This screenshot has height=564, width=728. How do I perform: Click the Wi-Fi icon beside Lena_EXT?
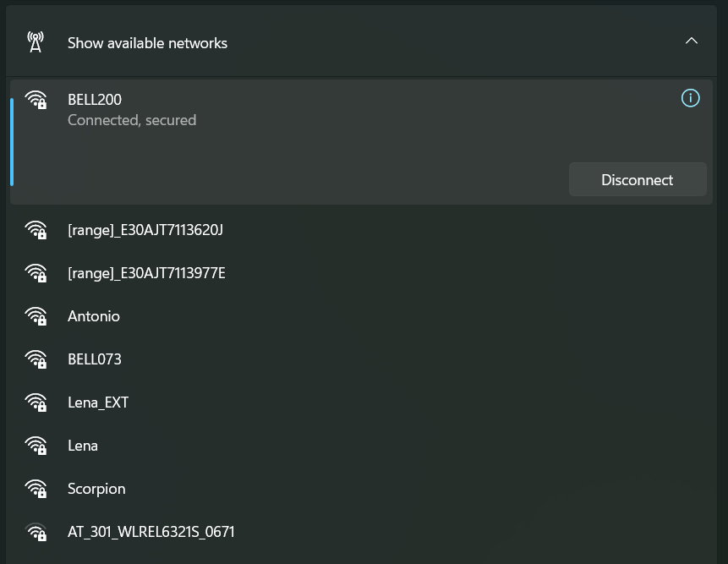(36, 402)
